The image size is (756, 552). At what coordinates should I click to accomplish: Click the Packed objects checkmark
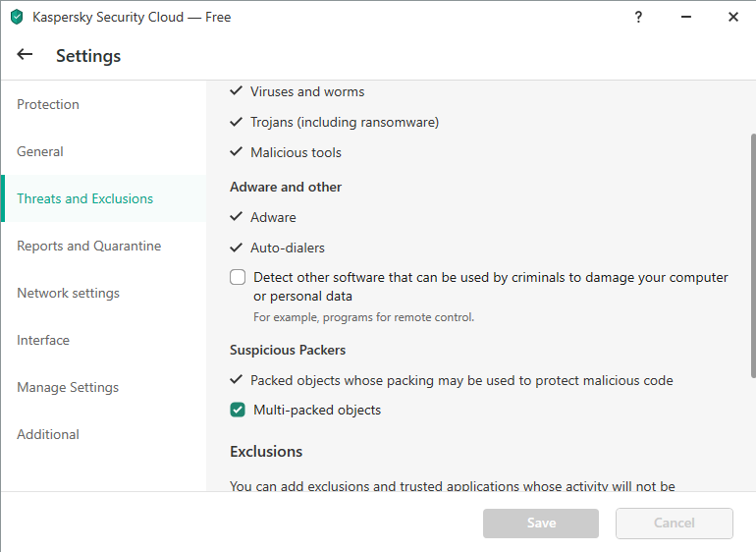coord(236,379)
